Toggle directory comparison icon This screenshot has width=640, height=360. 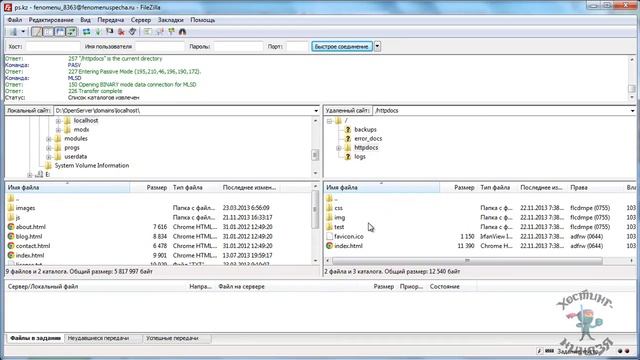tap(160, 32)
